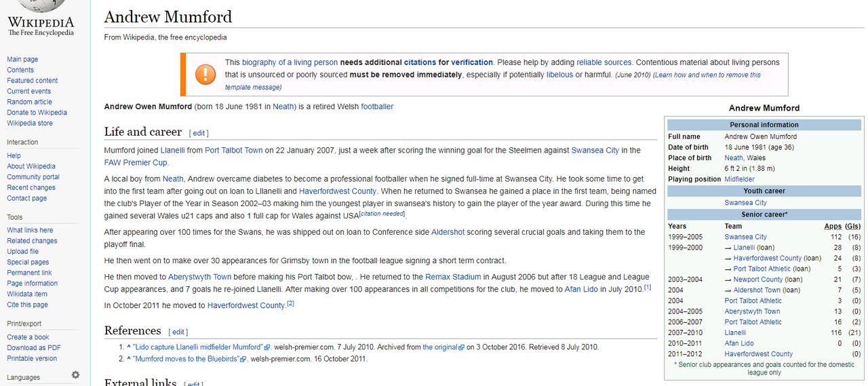Open Aldershot Town link in infobox
This screenshot has height=386, width=868.
pyautogui.click(x=757, y=290)
